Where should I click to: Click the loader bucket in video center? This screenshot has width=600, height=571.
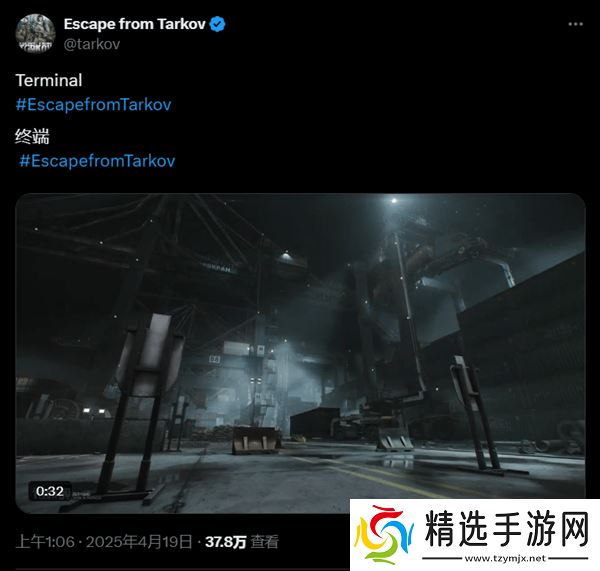255,440
